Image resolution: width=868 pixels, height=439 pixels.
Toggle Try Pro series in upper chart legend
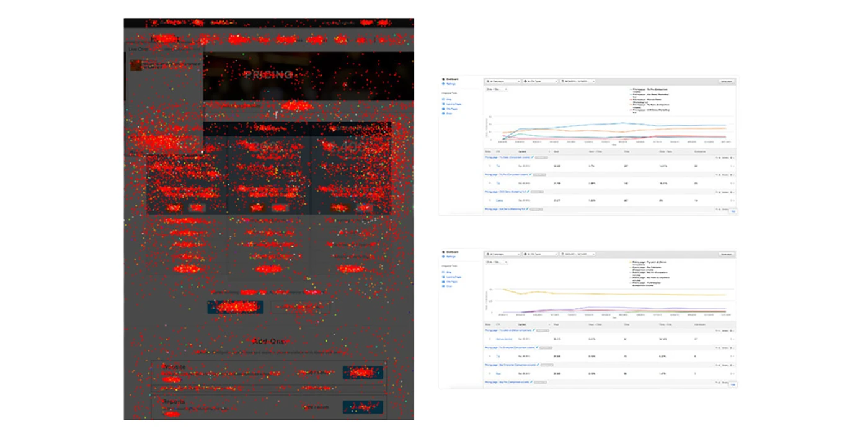tap(649, 91)
